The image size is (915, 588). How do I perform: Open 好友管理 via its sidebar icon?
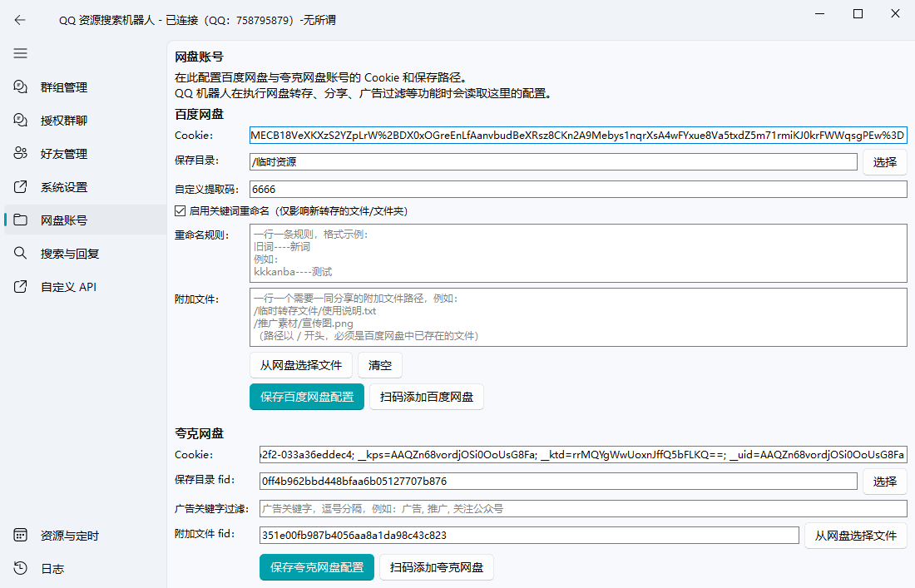(18, 153)
